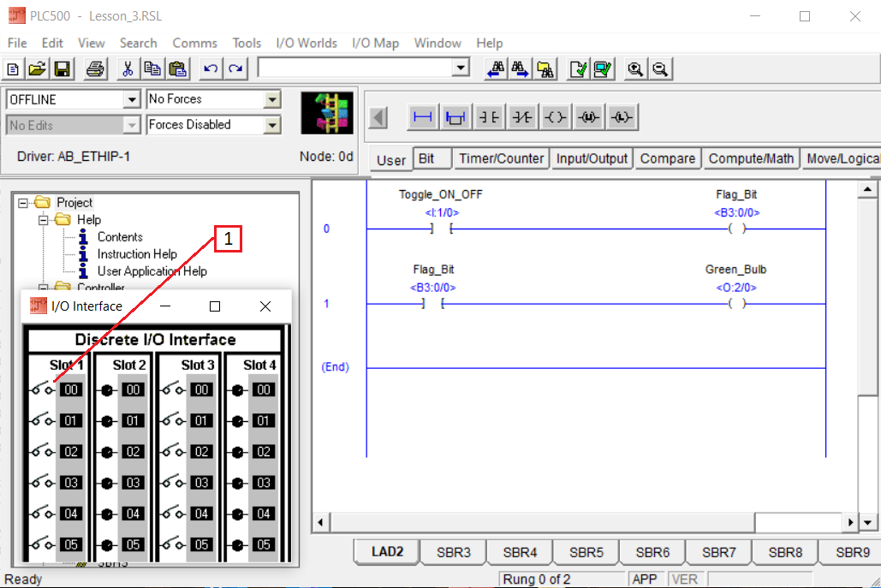Click the Save floppy disk icon
The height and width of the screenshot is (588, 881).
(63, 69)
